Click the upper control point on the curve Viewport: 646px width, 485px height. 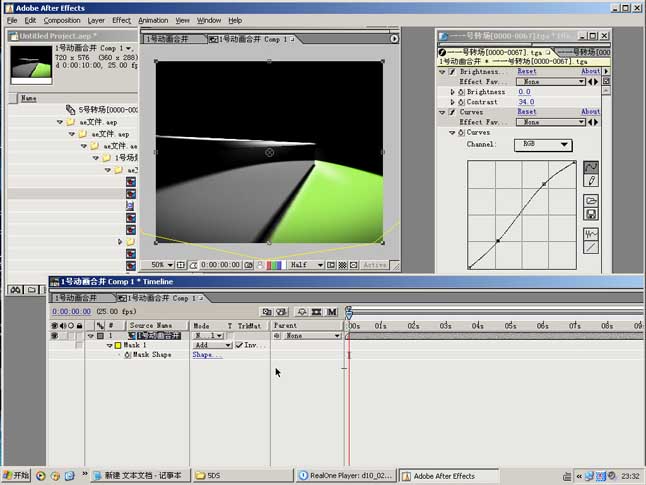(544, 184)
